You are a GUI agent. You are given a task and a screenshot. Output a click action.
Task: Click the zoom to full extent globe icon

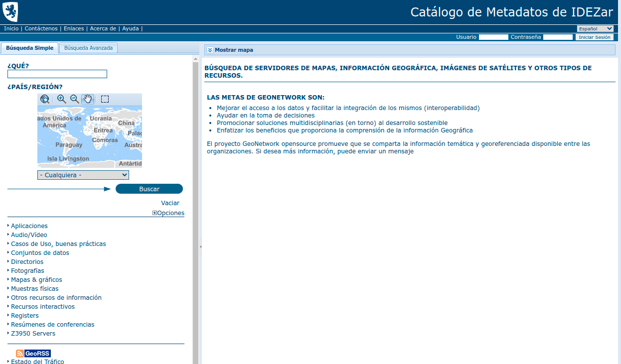point(45,99)
